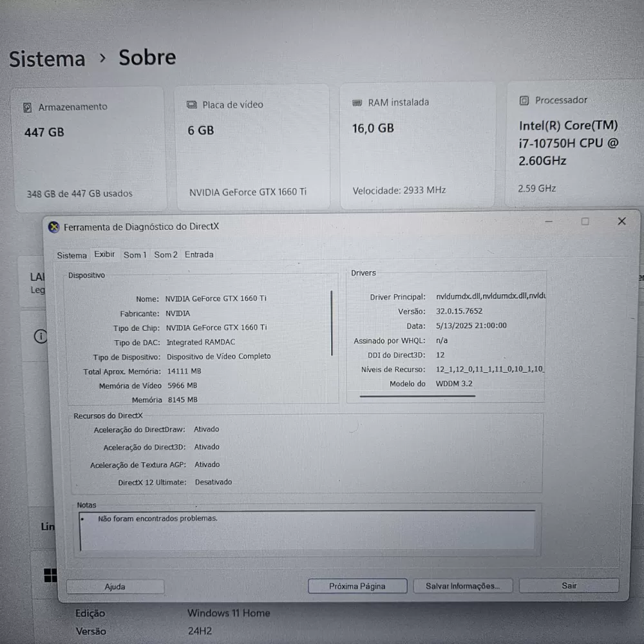Click the Níveis de Recurso value
This screenshot has width=644, height=644.
tap(490, 369)
